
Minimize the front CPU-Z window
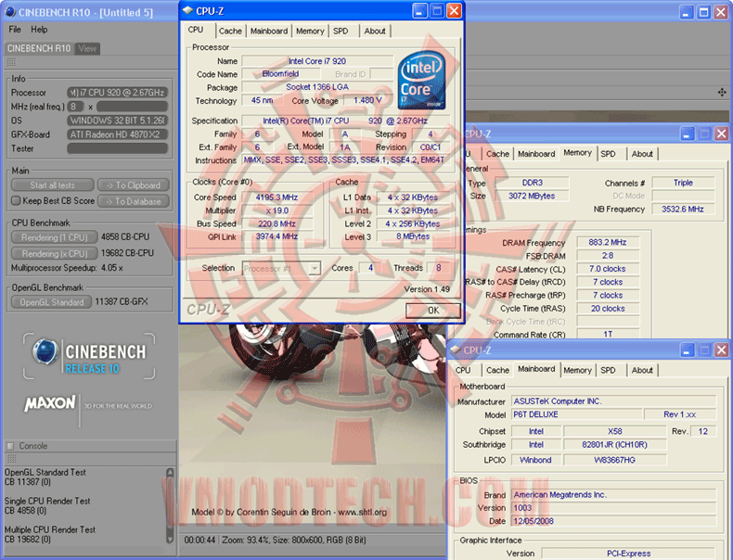(x=419, y=11)
